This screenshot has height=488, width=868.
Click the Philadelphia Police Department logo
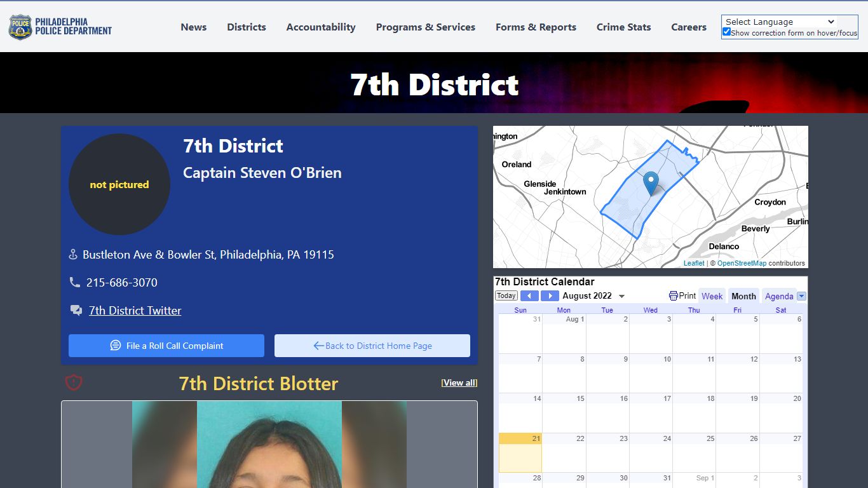click(x=60, y=27)
